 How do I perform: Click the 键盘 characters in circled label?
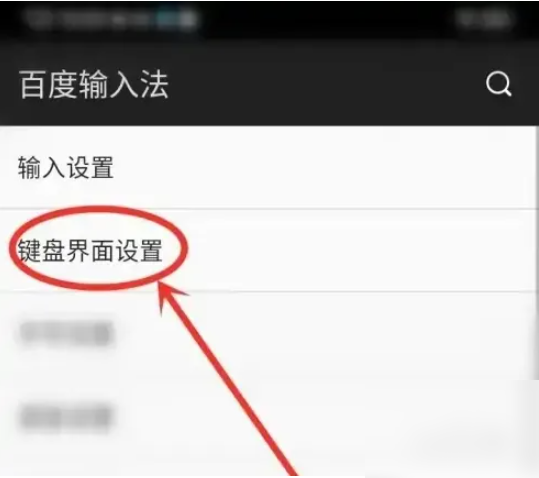point(42,251)
